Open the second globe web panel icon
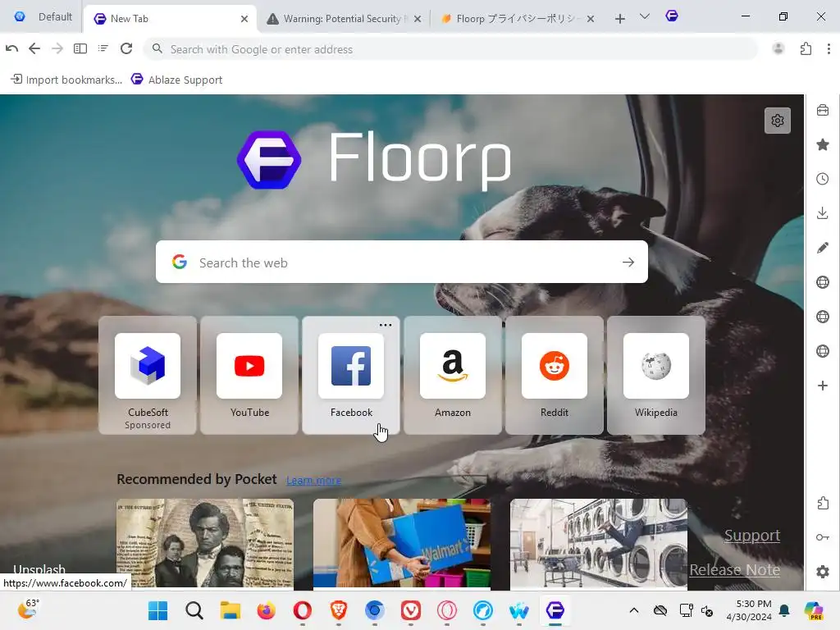The width and height of the screenshot is (840, 630). tap(823, 317)
